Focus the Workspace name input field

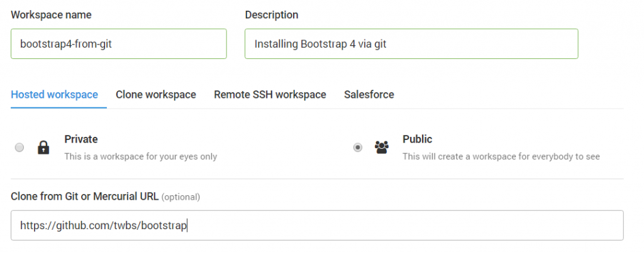(119, 43)
